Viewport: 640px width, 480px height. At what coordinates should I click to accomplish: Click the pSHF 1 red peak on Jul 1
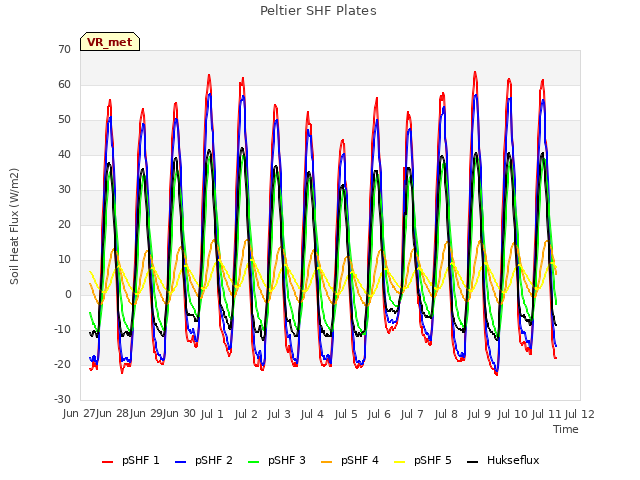click(x=209, y=76)
